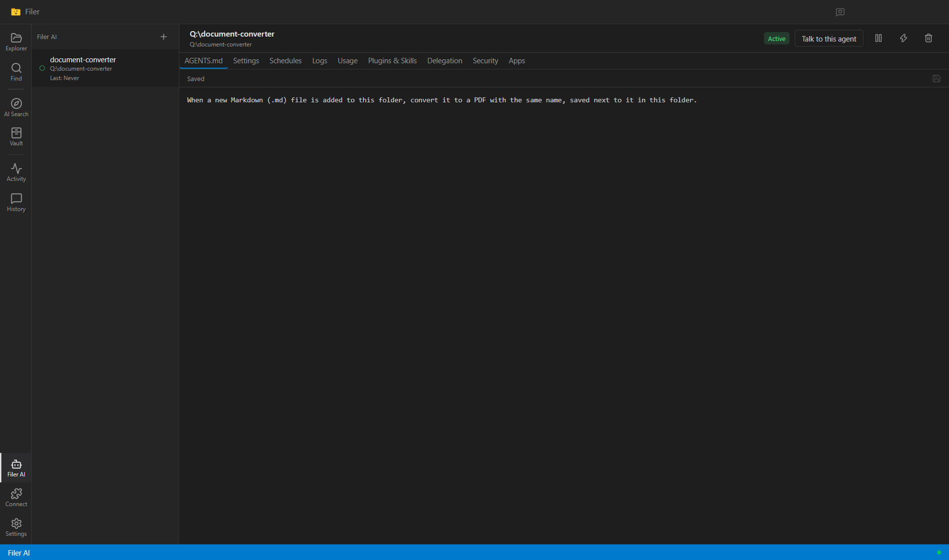Screen dimensions: 949x560
Task: Click Filer AI in the status bar
Action: point(19,553)
